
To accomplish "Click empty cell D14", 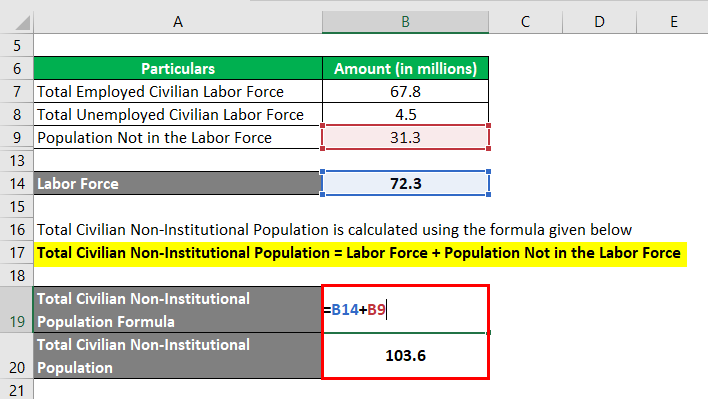I will tap(599, 184).
